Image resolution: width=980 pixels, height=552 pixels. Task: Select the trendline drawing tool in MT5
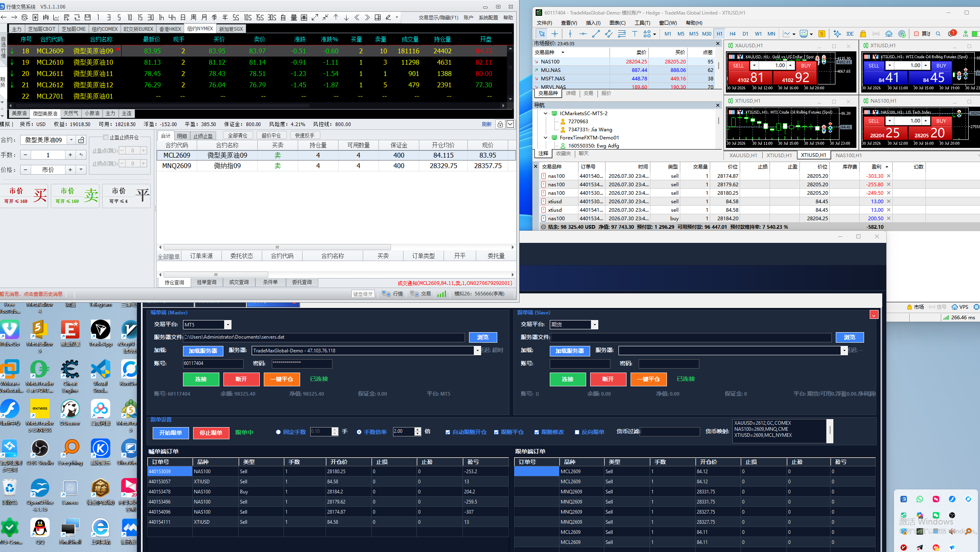[596, 34]
